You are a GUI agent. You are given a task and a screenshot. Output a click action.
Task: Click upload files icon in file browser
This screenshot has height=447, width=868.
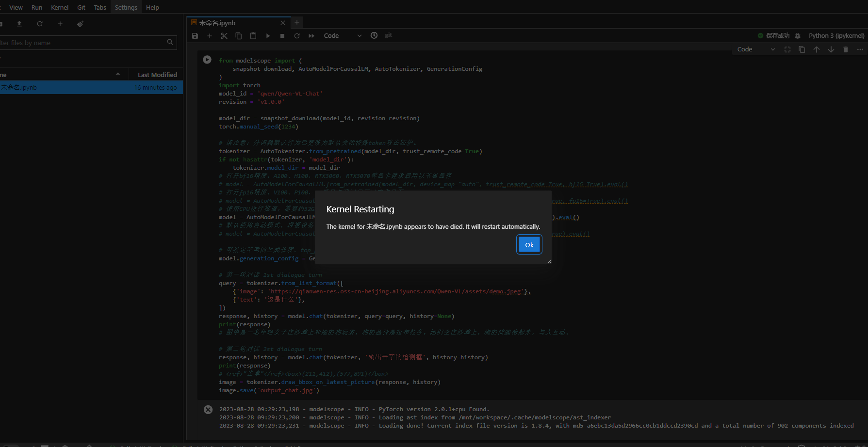(x=19, y=24)
